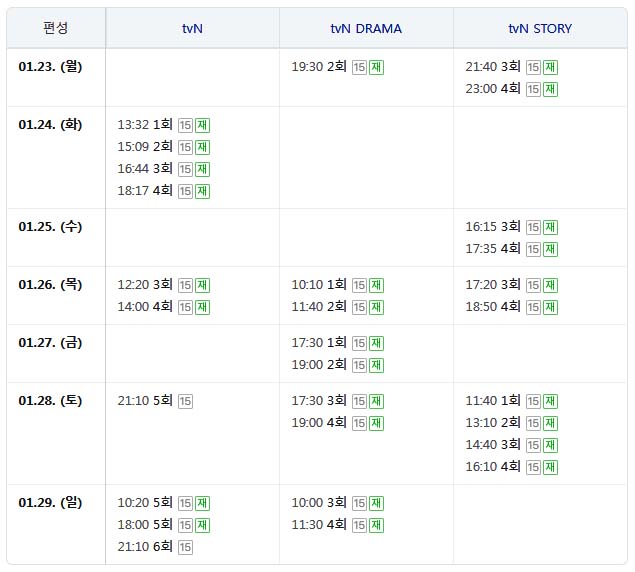Click the green 재 rerun icon beside 23:00 4회

550,89
